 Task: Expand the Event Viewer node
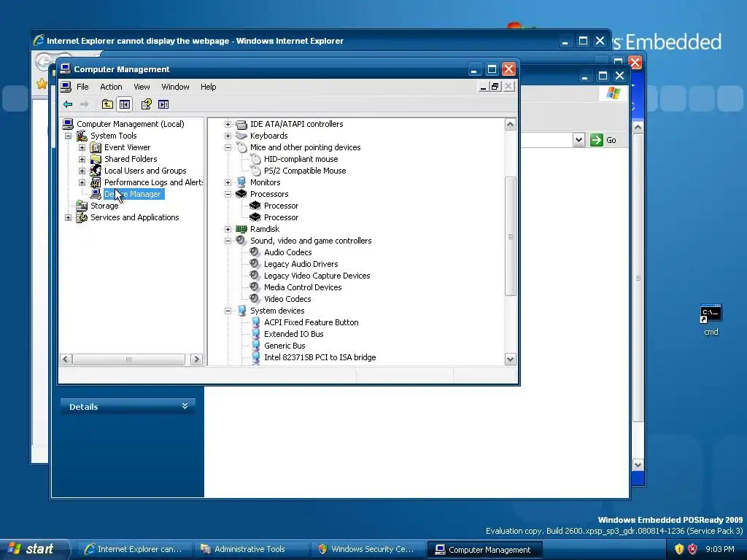pos(82,147)
